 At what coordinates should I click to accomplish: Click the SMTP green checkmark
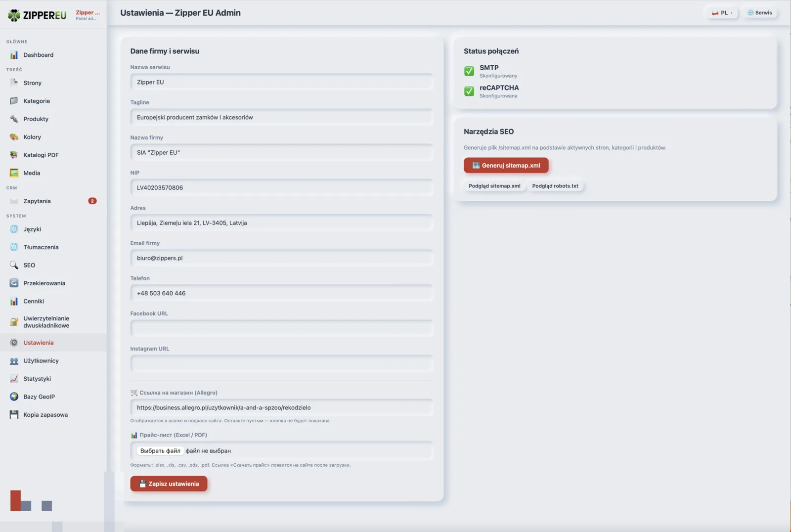[x=469, y=71]
